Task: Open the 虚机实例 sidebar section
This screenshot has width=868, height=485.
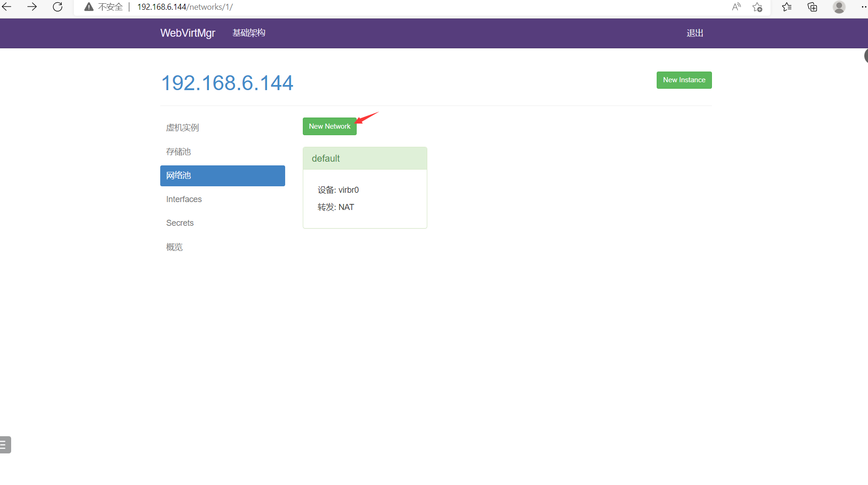Action: (222, 128)
